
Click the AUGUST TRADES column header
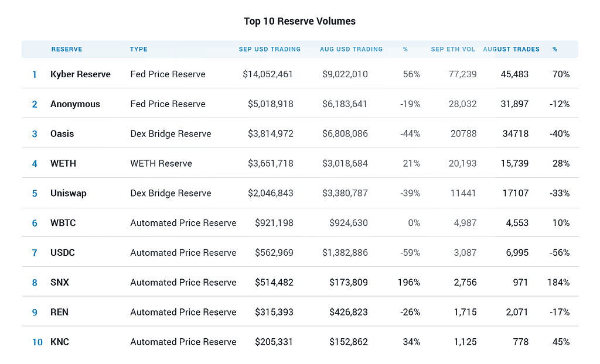tap(511, 49)
